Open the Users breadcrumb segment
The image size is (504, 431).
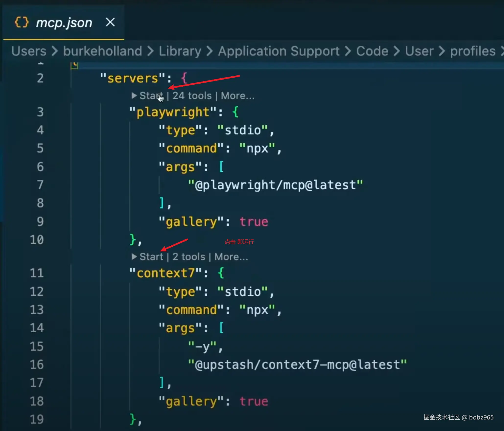pos(29,51)
